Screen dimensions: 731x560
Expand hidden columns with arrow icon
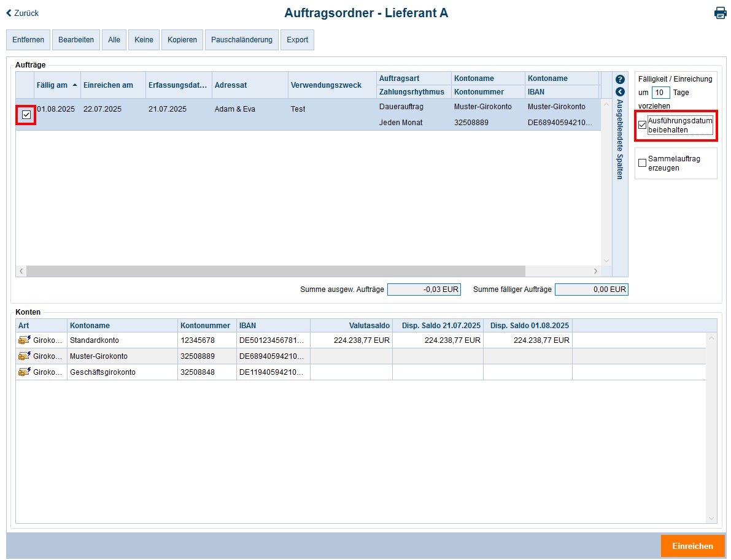tap(620, 91)
